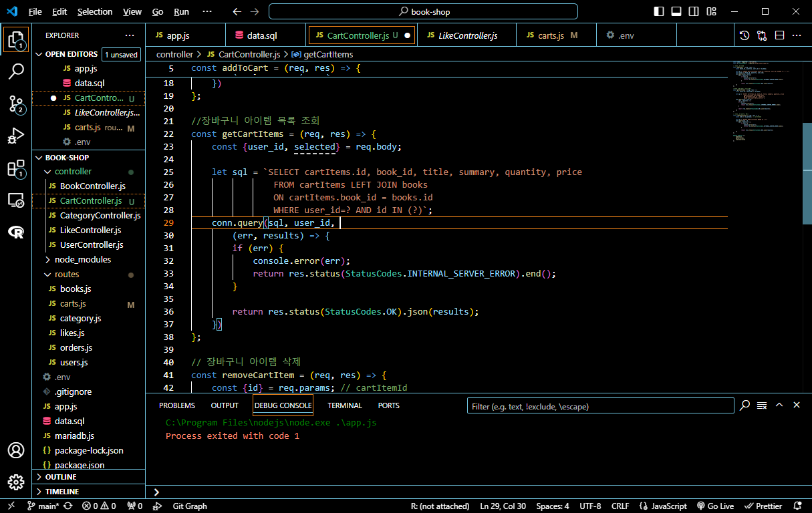Clear the debug console
812x513 pixels.
click(762, 405)
